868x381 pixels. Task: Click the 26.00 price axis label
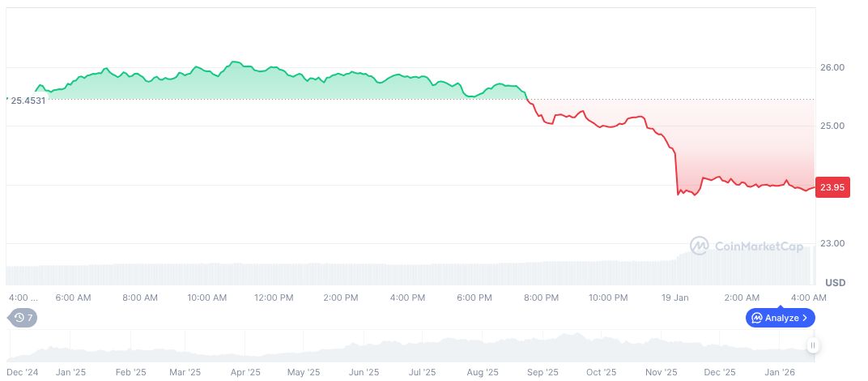coord(833,67)
